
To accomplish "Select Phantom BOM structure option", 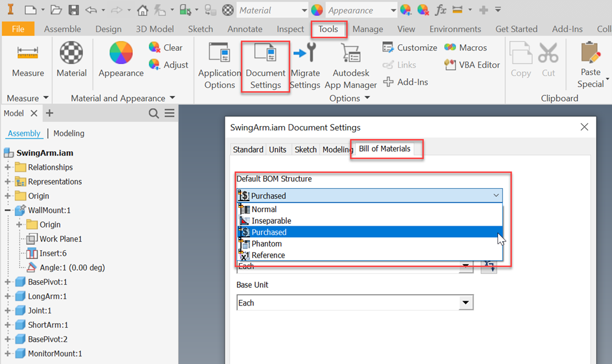I will click(x=369, y=243).
